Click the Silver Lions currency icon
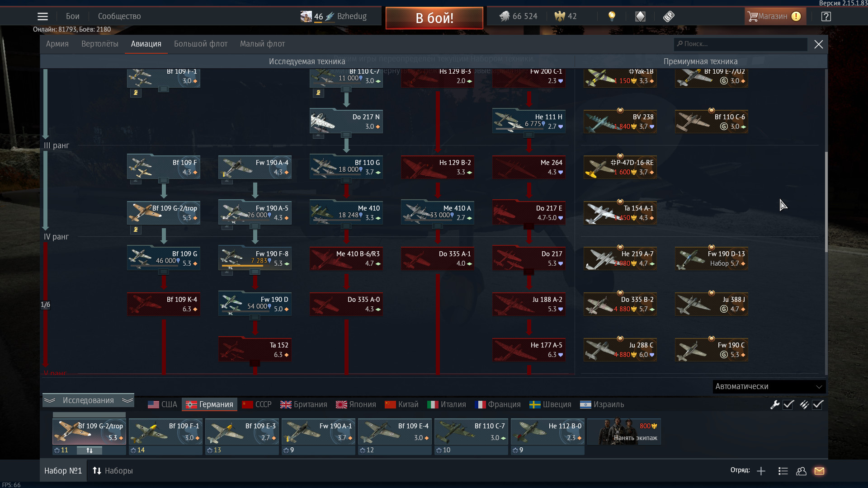 (x=504, y=17)
